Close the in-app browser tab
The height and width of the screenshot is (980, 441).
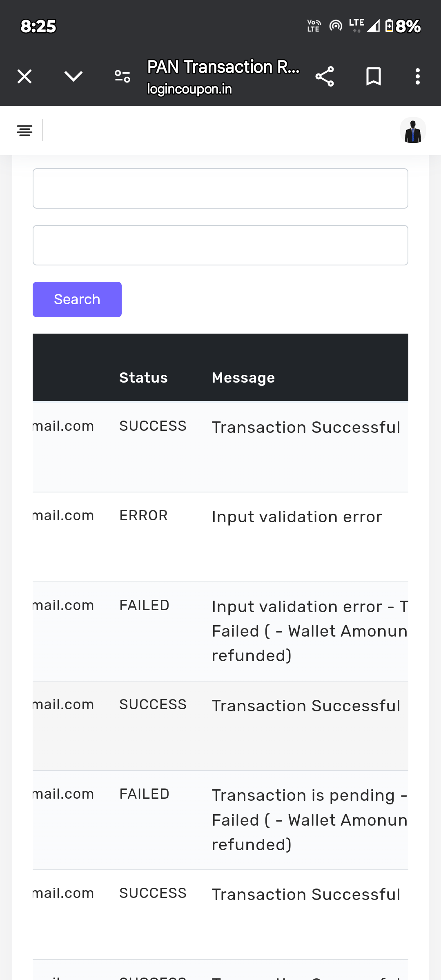pyautogui.click(x=24, y=76)
